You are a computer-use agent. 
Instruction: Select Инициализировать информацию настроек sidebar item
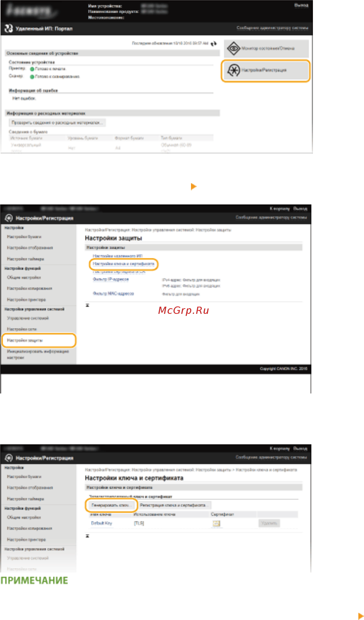pyautogui.click(x=38, y=354)
